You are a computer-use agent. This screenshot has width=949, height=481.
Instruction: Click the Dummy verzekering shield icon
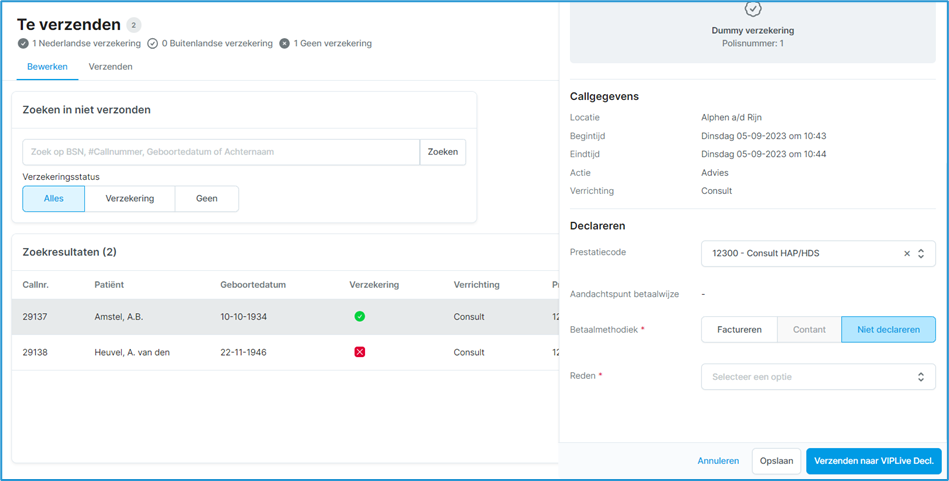[753, 9]
